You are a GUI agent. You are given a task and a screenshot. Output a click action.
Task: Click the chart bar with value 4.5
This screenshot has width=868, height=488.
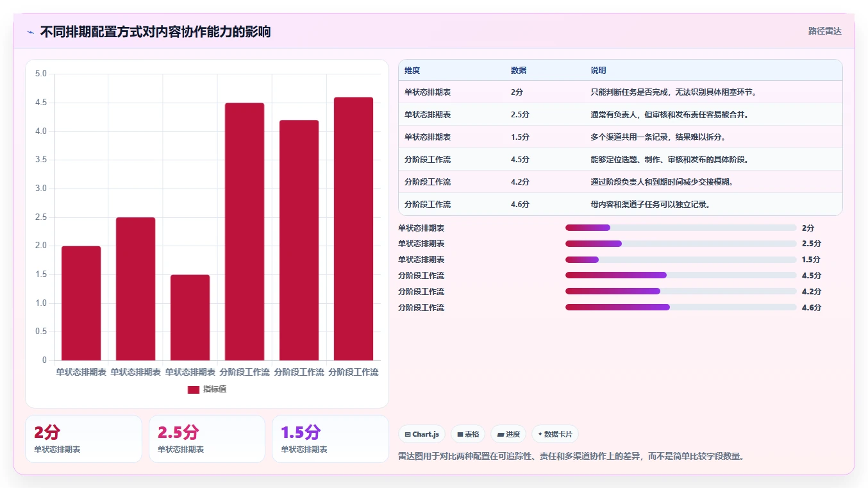[x=244, y=231]
